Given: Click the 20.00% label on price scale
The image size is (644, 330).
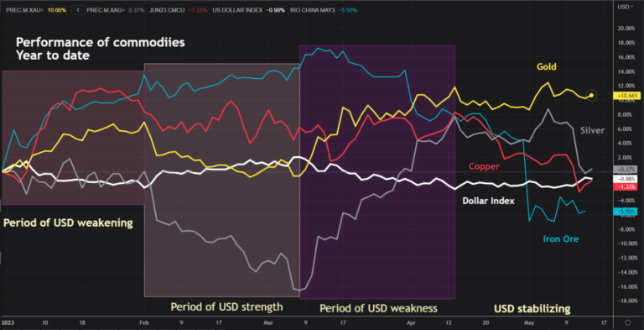Looking at the screenshot, I should (x=626, y=29).
